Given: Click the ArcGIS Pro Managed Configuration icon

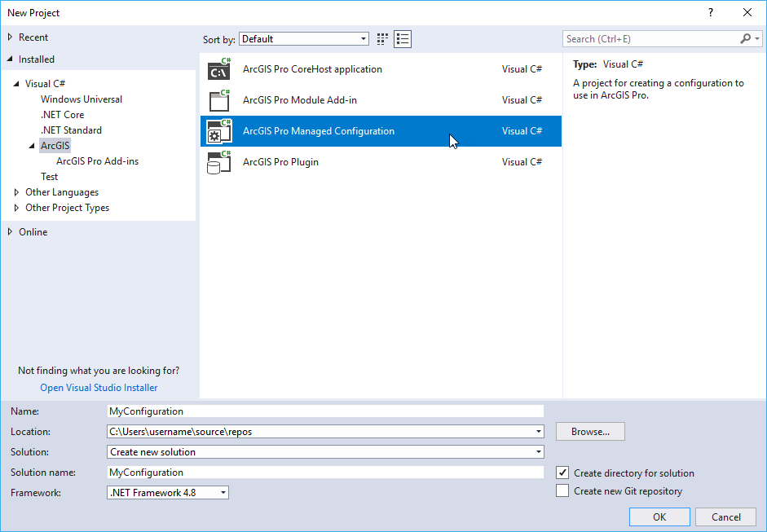Looking at the screenshot, I should [218, 131].
